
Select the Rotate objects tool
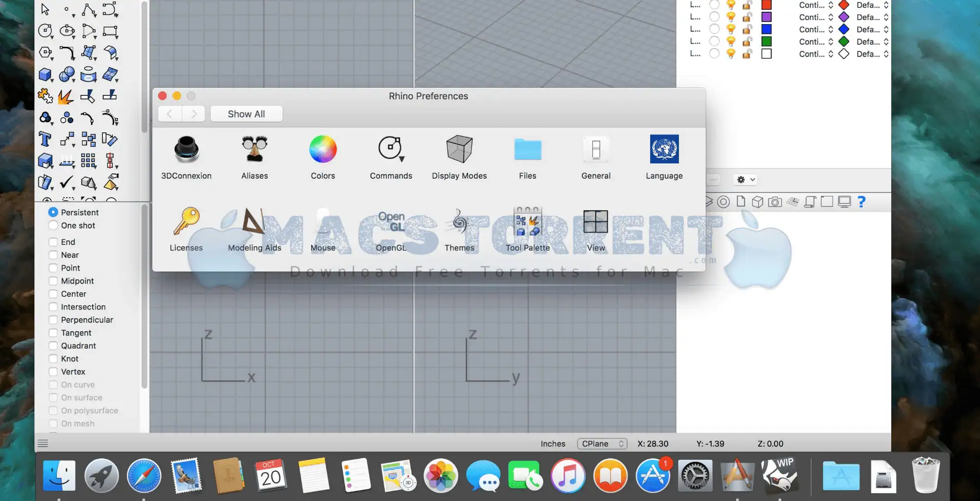tap(110, 139)
